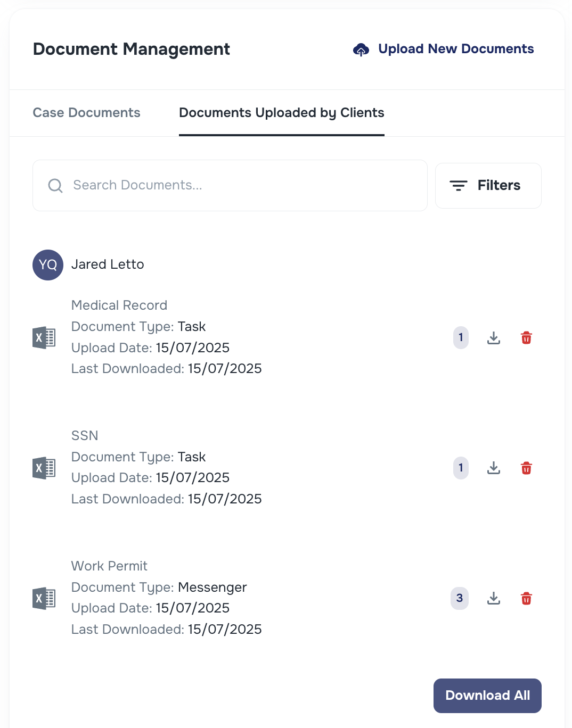
Task: Switch to the Case Documents tab
Action: click(x=86, y=113)
